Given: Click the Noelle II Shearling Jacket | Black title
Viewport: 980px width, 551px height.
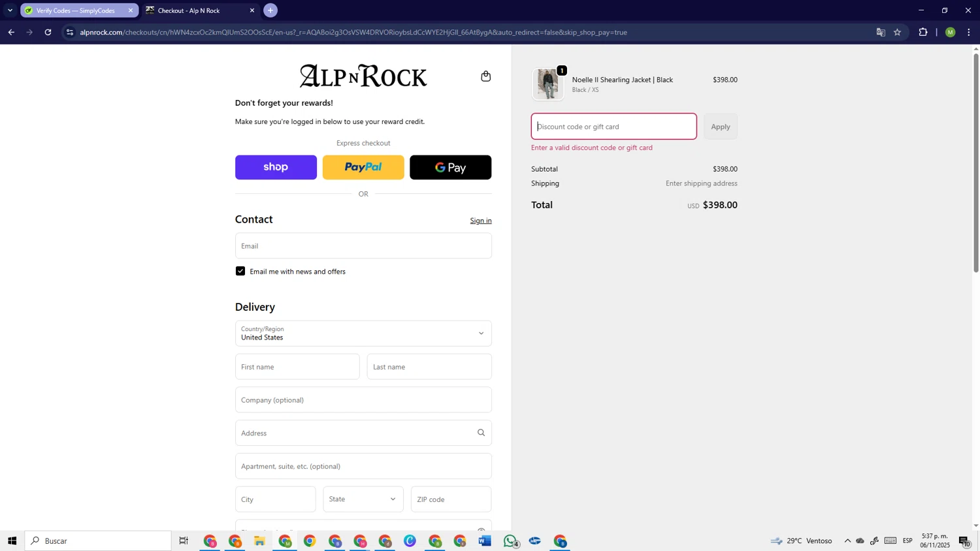Looking at the screenshot, I should coord(623,80).
